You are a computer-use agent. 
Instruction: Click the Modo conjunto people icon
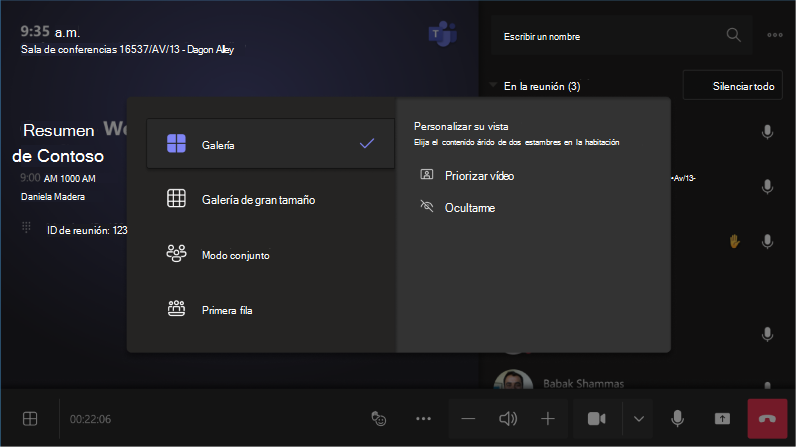point(176,253)
